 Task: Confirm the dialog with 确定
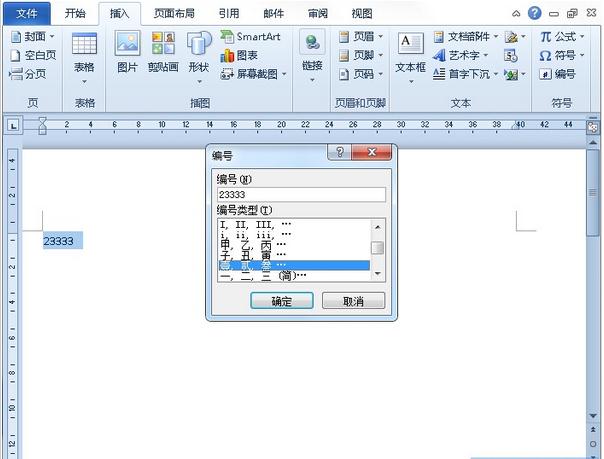point(282,301)
